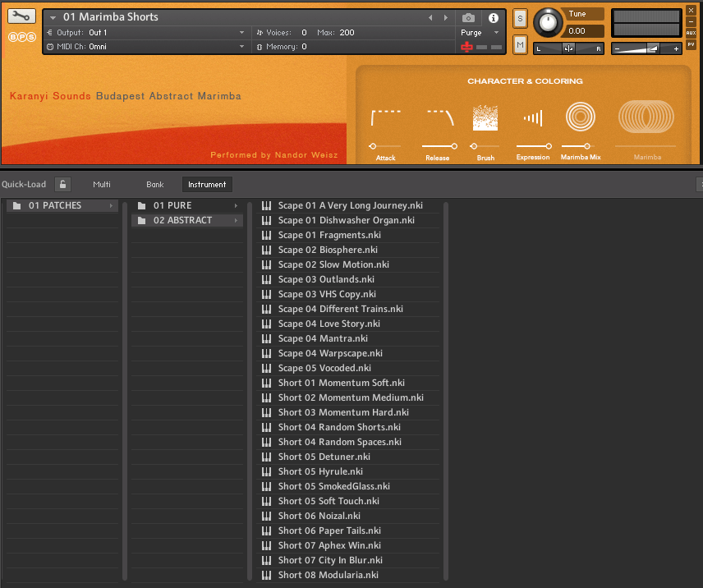Click the Expression bars icon
Image resolution: width=703 pixels, height=588 pixels.
(x=533, y=118)
